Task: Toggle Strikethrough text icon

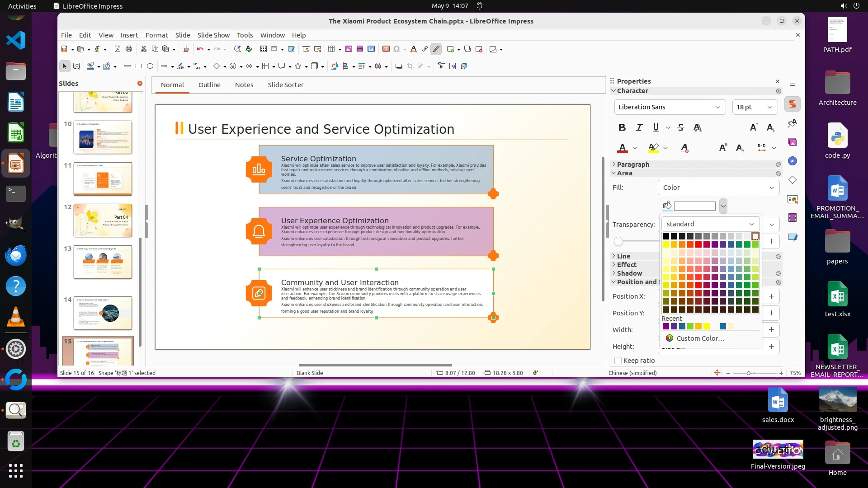Action: [681, 127]
